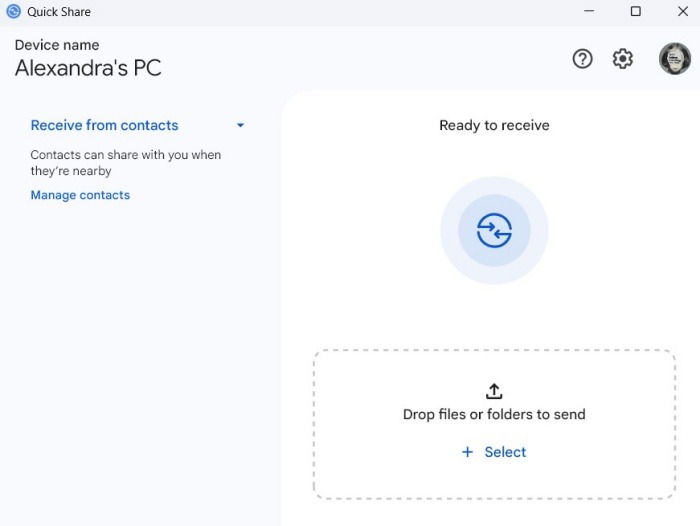Click the Quick Share title text

[x=59, y=12]
